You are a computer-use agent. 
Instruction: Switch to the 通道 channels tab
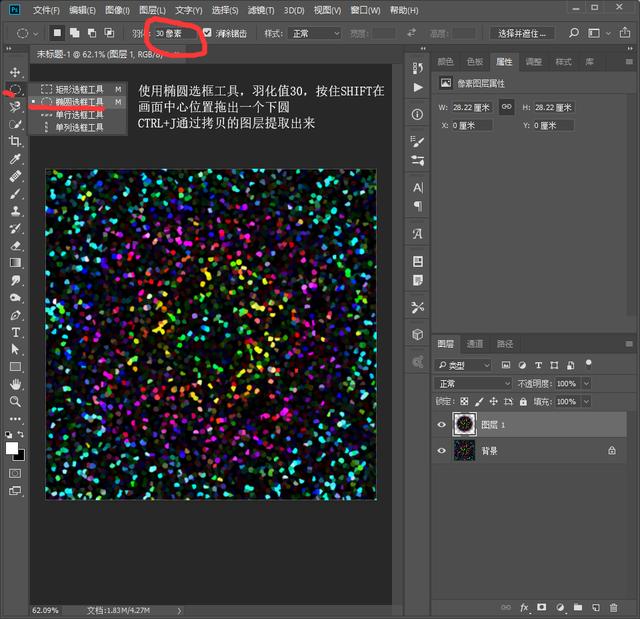click(x=475, y=344)
